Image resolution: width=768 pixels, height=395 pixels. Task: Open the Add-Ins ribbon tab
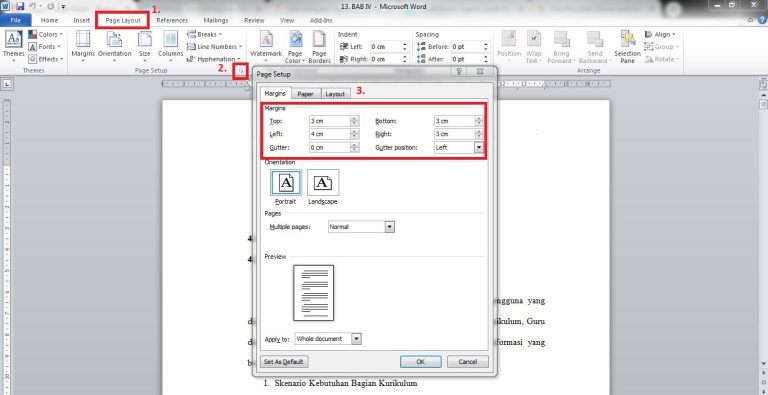click(321, 20)
